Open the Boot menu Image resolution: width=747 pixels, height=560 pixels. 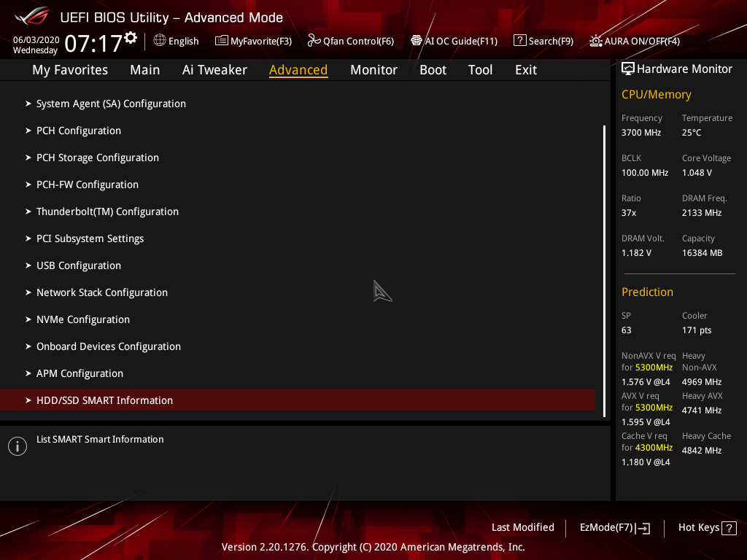tap(433, 69)
